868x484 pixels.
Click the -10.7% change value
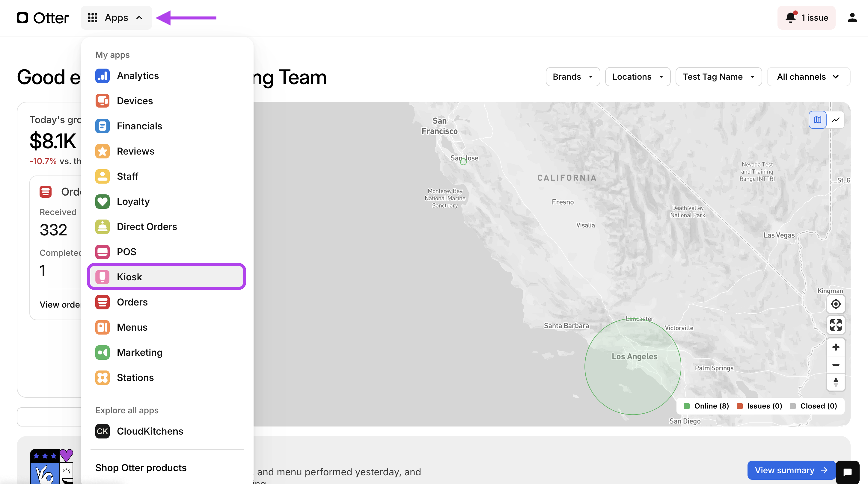[43, 161]
